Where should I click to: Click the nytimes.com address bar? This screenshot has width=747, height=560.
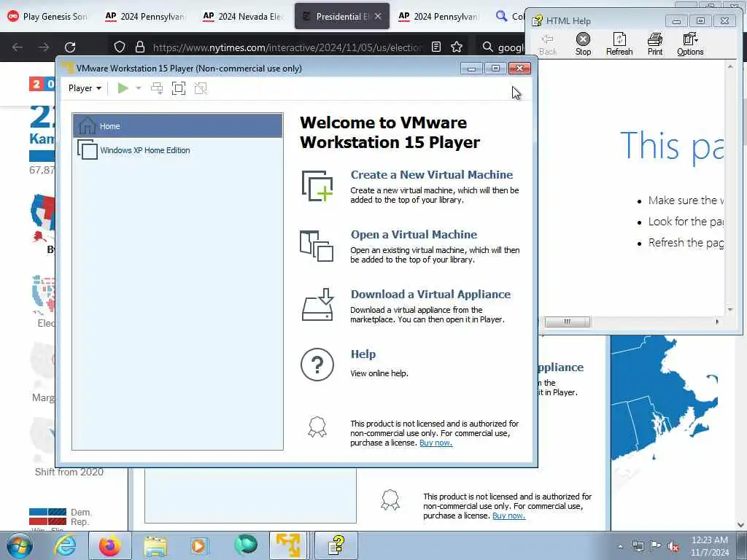[287, 47]
